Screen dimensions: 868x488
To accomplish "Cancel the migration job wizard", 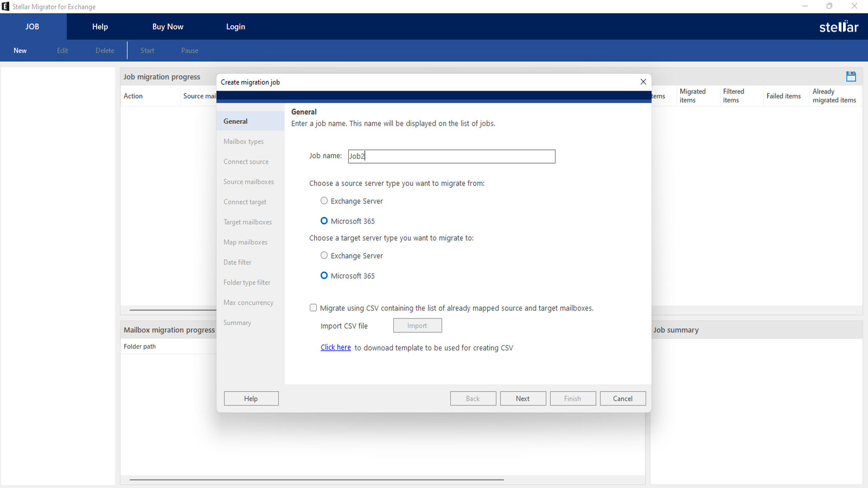I will click(622, 399).
